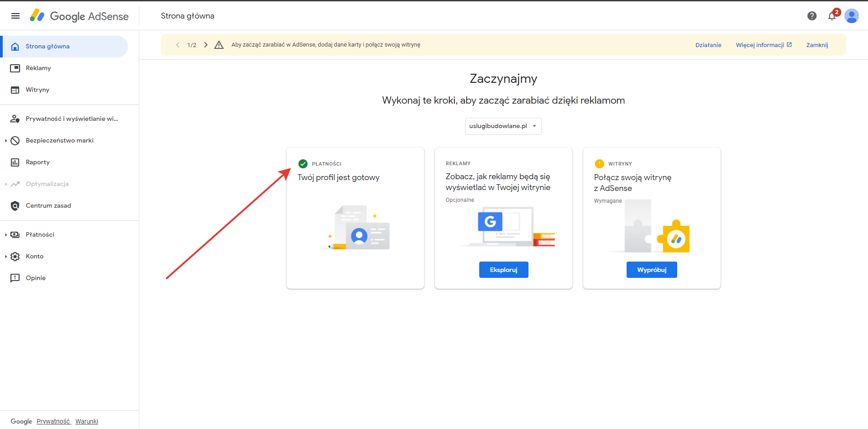Click the 1/2 alert counter
This screenshot has height=429, width=868.
[192, 45]
